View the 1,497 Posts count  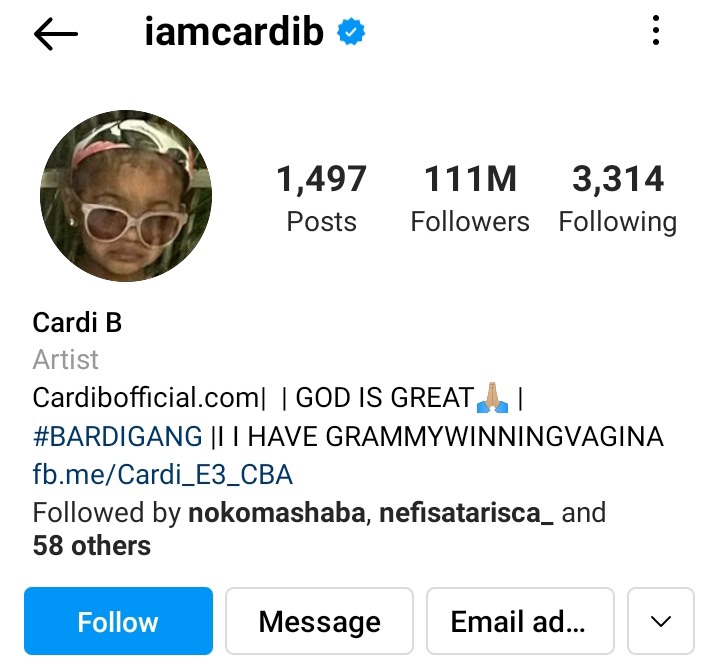pos(321,198)
